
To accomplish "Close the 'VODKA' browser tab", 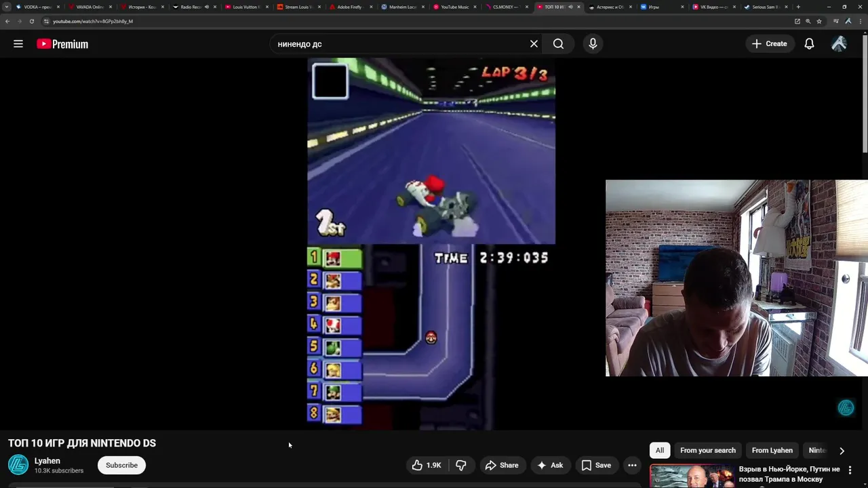I will click(x=58, y=7).
